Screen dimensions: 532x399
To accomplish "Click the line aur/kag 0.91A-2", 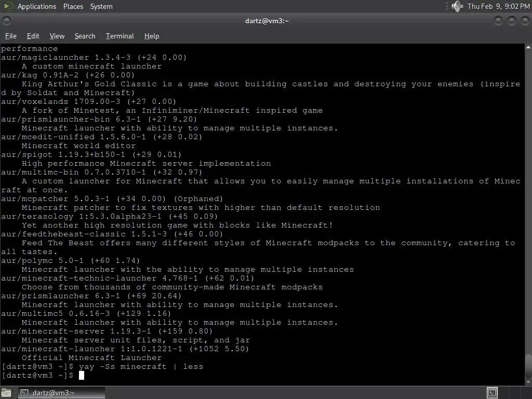I will coord(68,75).
